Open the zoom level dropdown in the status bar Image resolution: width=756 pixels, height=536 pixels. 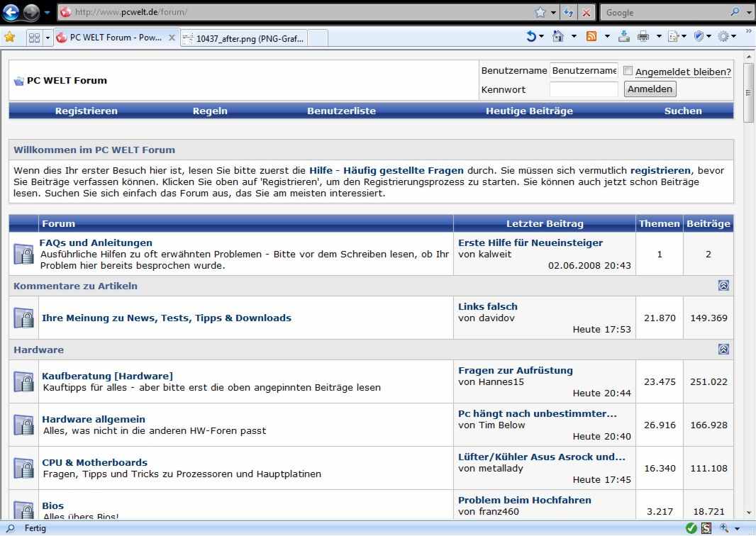click(x=737, y=529)
